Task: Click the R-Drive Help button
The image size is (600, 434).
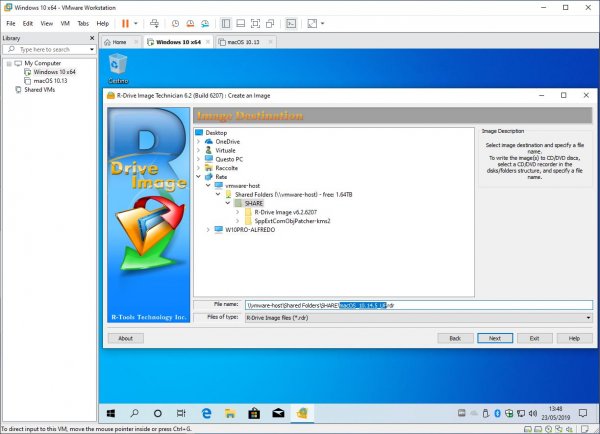Action: point(574,338)
